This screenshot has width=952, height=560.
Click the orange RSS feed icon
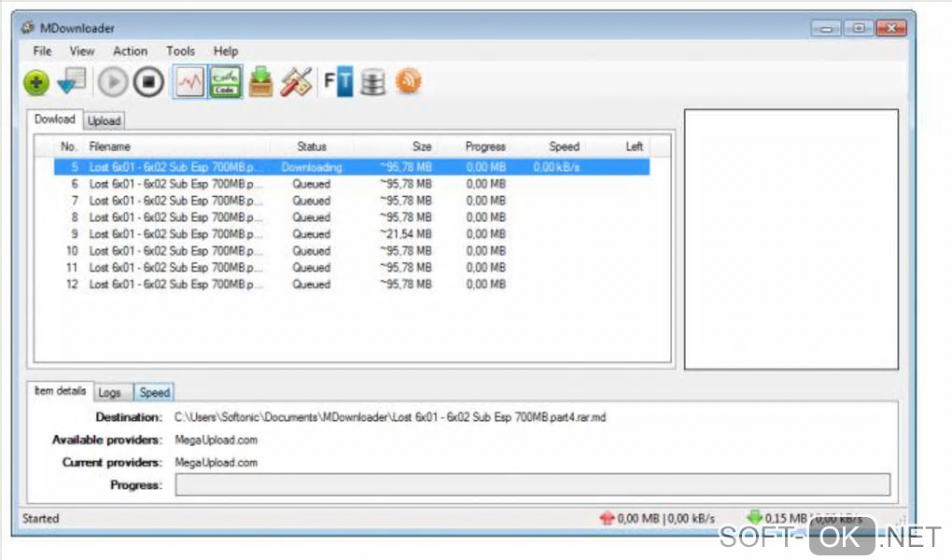408,81
